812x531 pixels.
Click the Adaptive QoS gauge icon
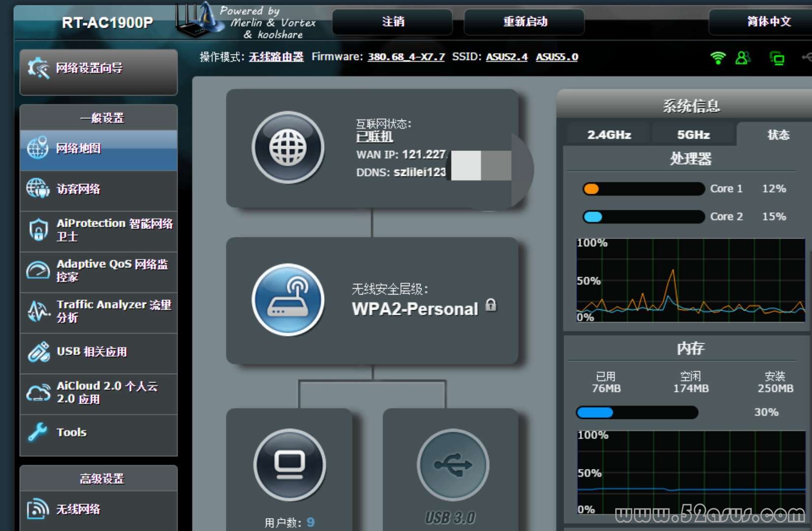tap(38, 270)
